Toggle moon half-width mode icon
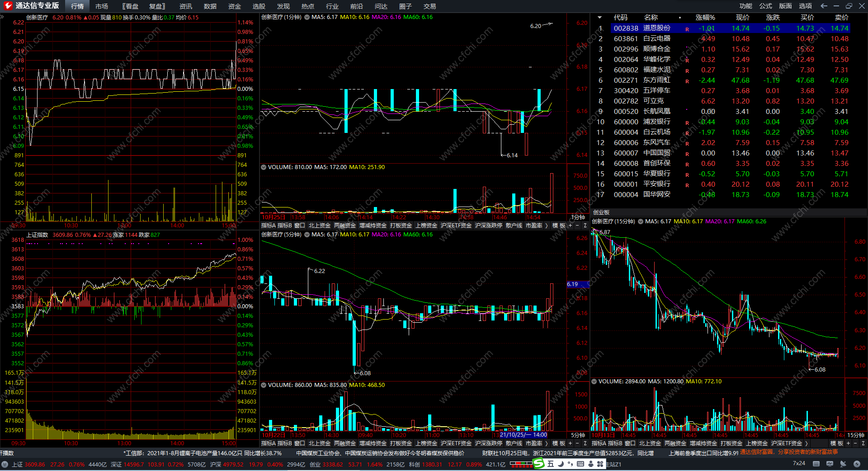This screenshot has width=868, height=471. (x=561, y=464)
